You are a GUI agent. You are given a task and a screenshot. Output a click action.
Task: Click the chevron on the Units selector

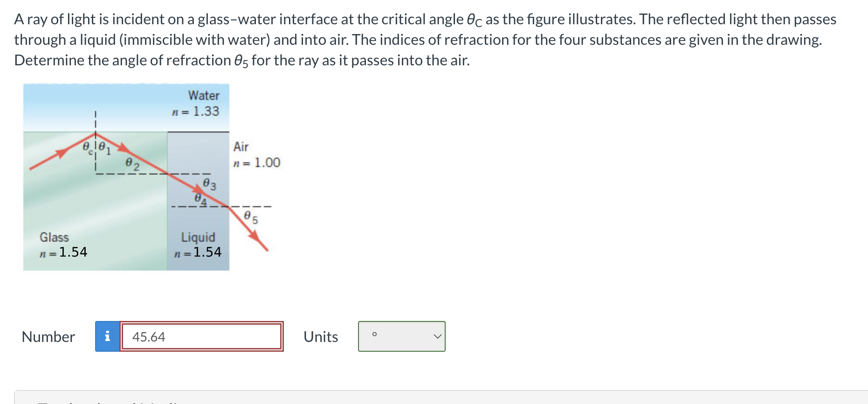[436, 336]
